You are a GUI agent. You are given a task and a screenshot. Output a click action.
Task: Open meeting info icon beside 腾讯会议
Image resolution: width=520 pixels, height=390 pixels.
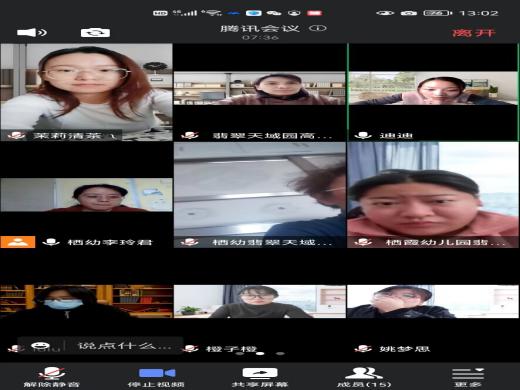pyautogui.click(x=318, y=28)
